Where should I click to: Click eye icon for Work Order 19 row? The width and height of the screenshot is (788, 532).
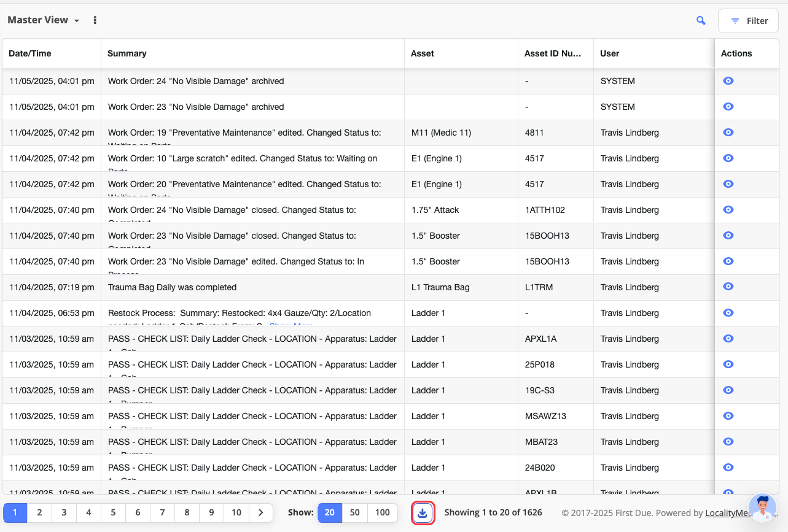click(728, 133)
